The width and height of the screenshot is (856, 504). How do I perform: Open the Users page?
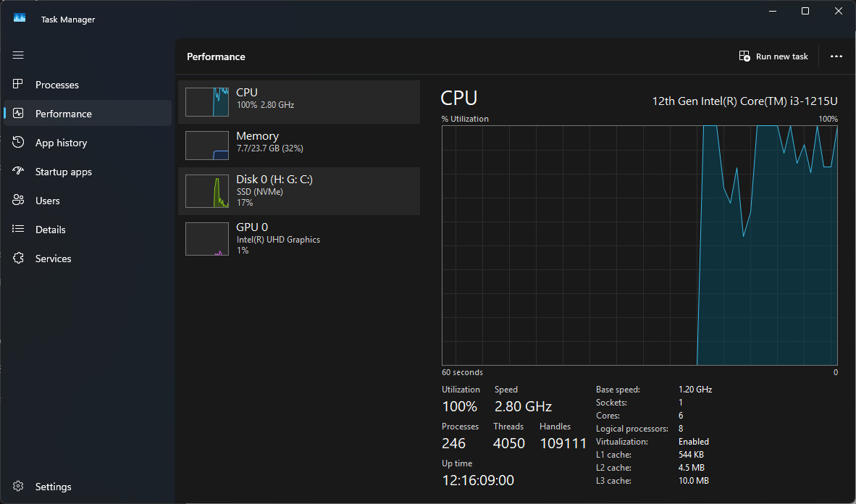click(48, 201)
